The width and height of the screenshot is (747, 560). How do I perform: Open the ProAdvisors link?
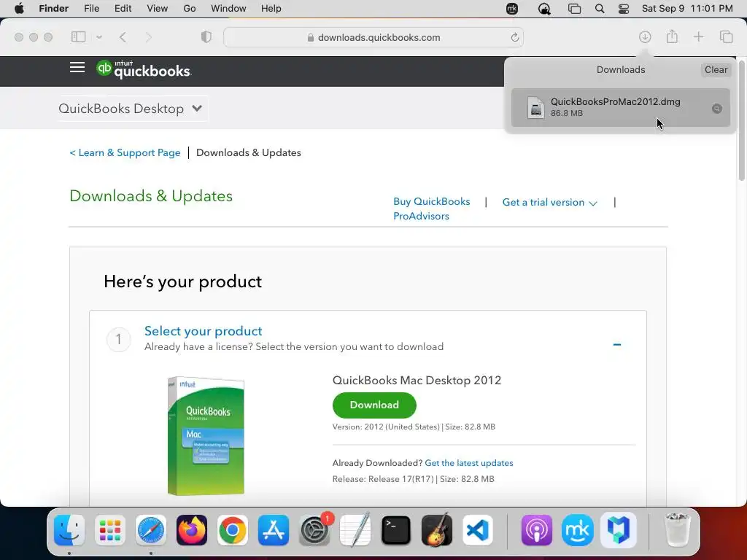click(x=421, y=216)
